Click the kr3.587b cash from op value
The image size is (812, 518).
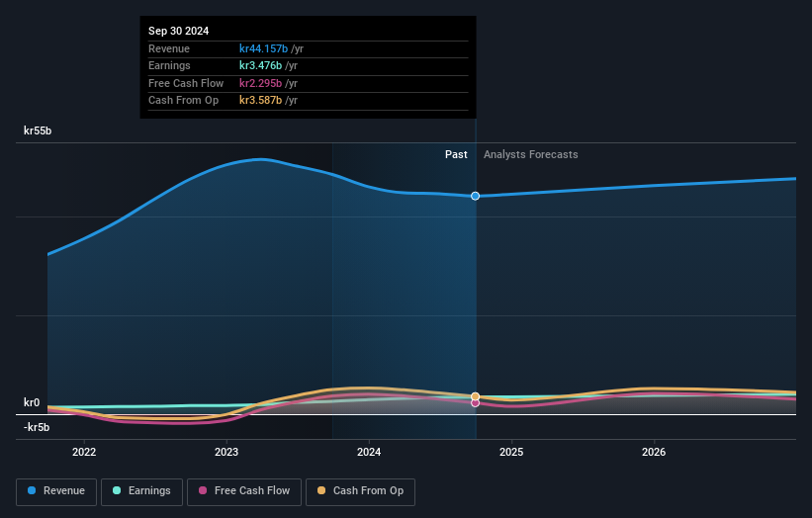pos(260,101)
